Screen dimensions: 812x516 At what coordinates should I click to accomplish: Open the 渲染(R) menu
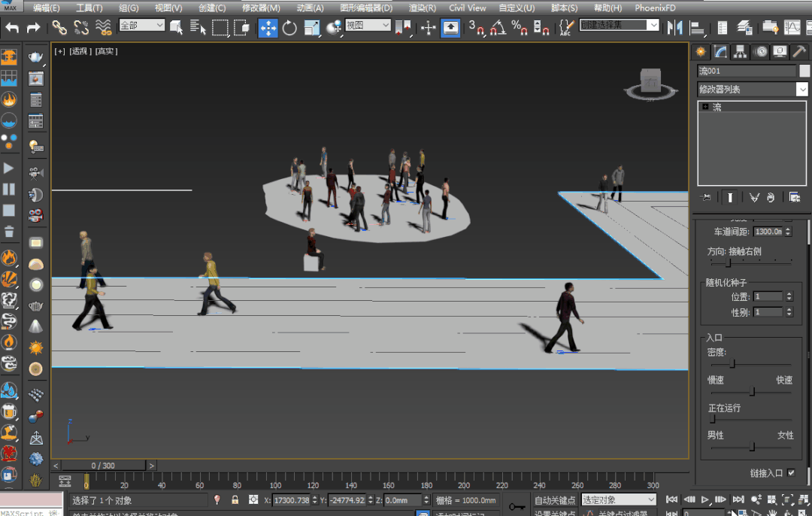point(422,8)
